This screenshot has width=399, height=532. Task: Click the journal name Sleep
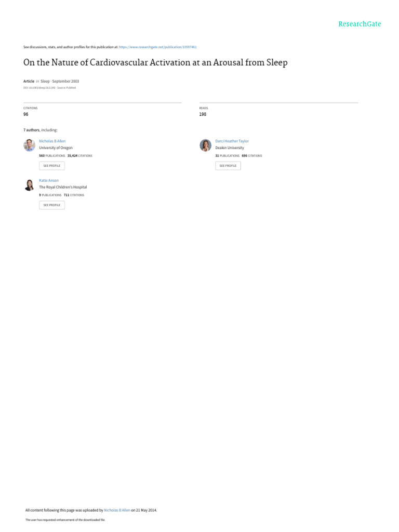click(x=45, y=82)
